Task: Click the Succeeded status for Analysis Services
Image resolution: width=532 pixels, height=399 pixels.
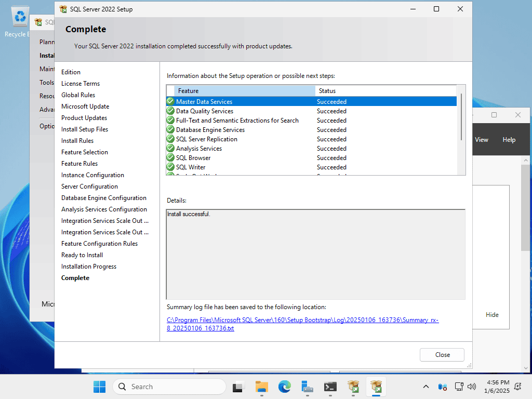Action: click(x=331, y=148)
